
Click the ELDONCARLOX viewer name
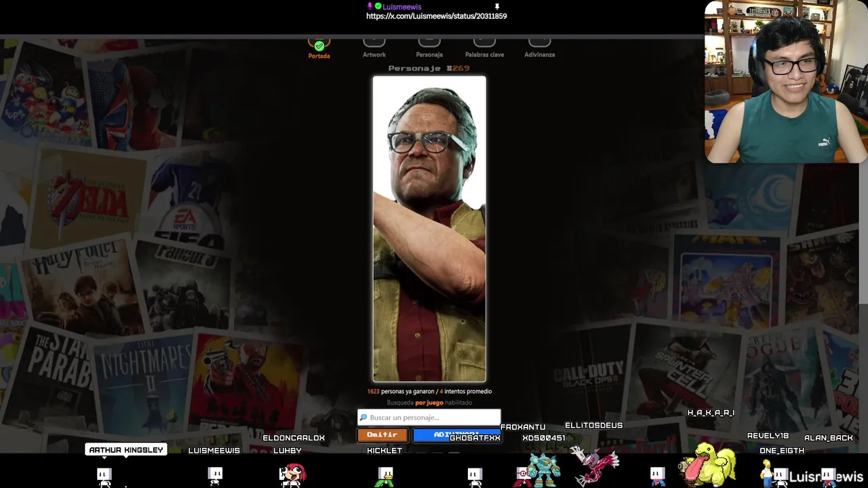294,438
